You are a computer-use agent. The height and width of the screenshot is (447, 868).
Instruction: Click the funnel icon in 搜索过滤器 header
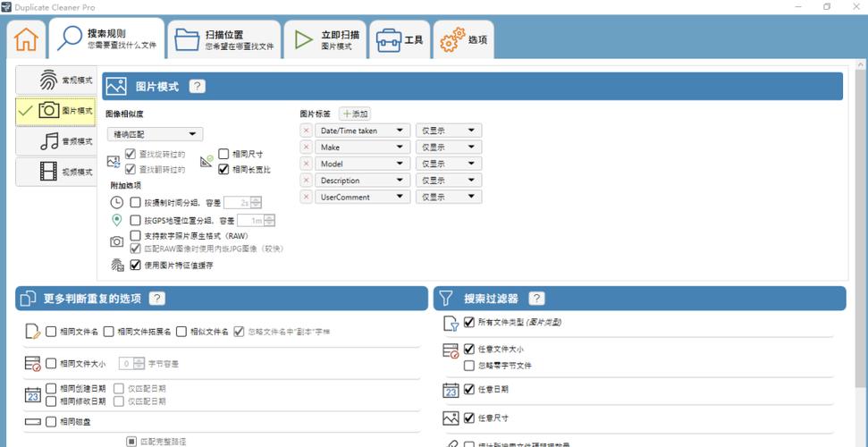(446, 299)
